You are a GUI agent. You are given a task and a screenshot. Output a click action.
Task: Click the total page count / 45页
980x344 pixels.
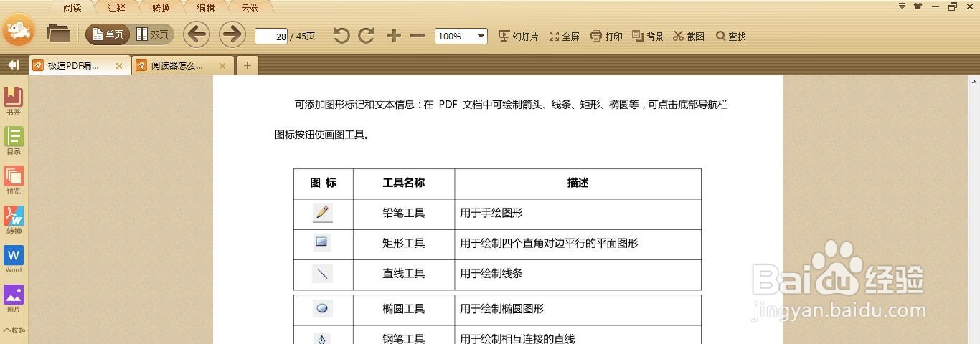(x=302, y=36)
